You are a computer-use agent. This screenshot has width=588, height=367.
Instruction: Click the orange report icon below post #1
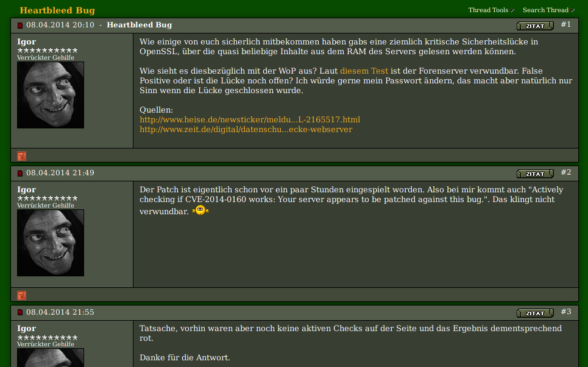tap(22, 156)
